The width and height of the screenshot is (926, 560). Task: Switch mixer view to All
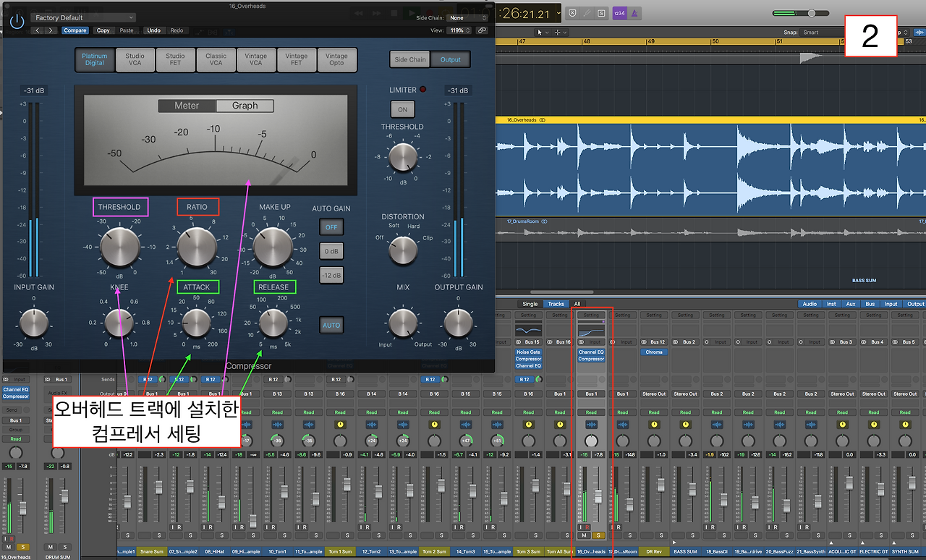577,304
